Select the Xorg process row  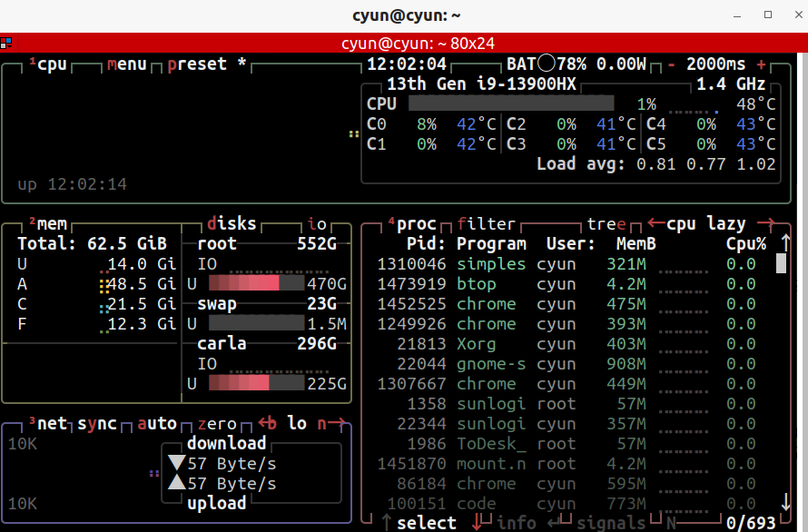click(x=567, y=344)
